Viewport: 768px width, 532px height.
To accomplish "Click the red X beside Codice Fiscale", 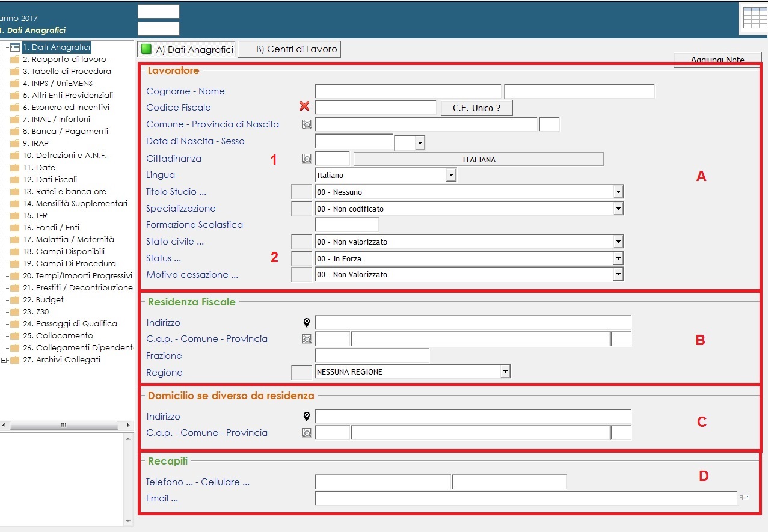I will tap(304, 106).
